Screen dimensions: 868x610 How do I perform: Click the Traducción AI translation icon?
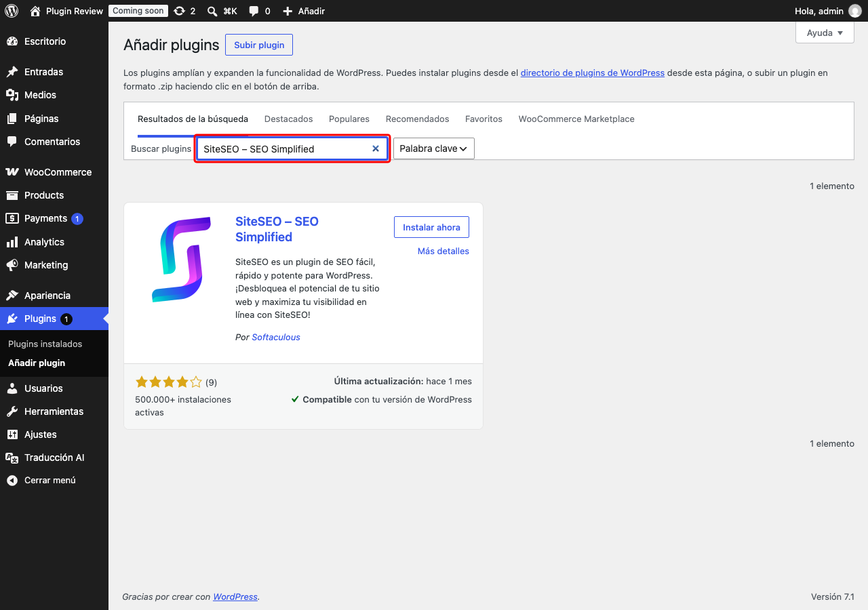coord(12,457)
